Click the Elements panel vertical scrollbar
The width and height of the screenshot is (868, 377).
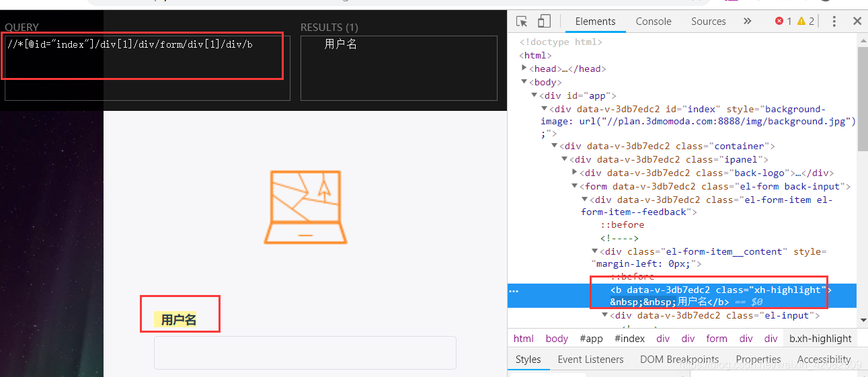pos(863,99)
